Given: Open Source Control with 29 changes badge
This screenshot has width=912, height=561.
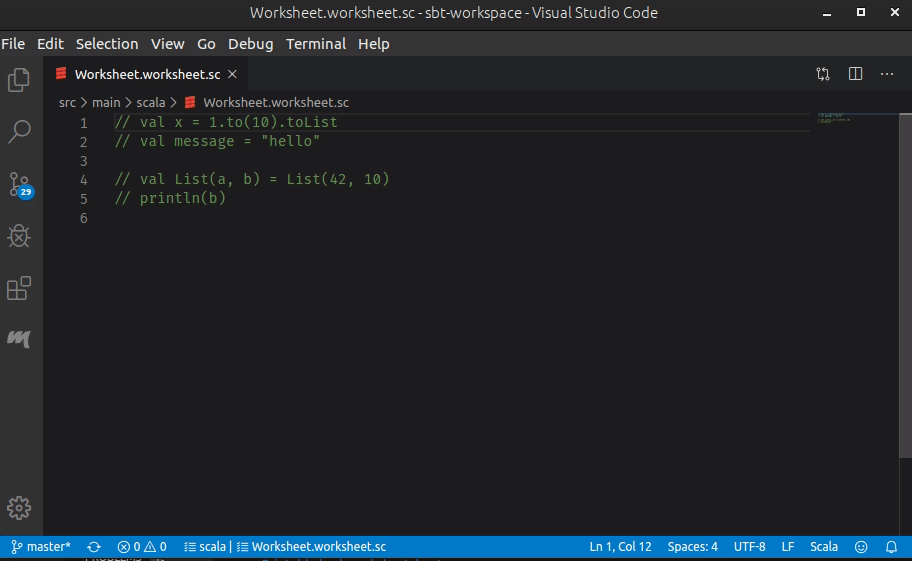Looking at the screenshot, I should pos(20,185).
